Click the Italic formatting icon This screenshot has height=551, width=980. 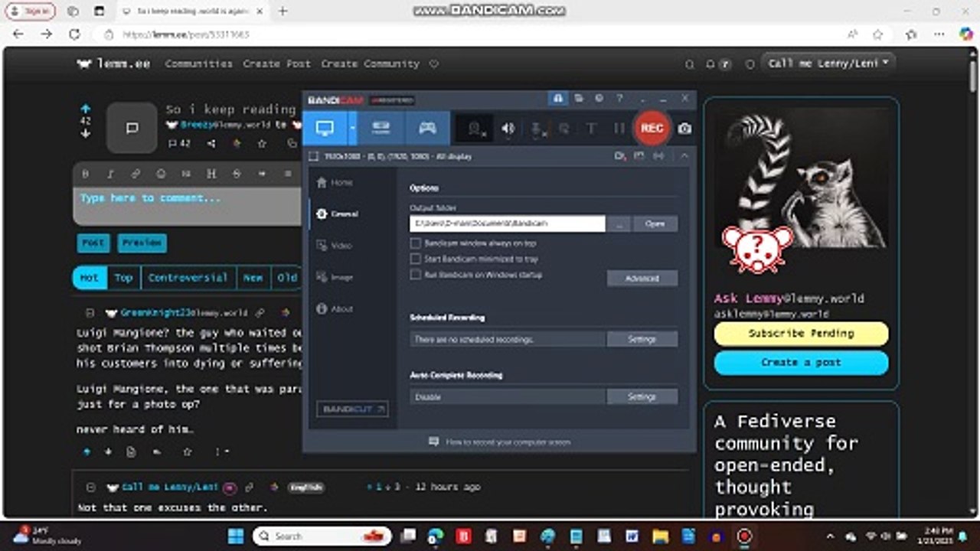(110, 174)
